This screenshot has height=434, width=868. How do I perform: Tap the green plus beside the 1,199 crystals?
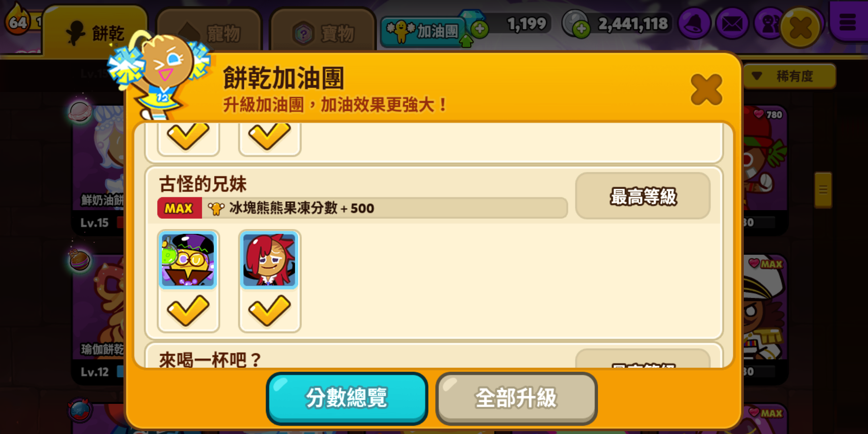tap(479, 29)
